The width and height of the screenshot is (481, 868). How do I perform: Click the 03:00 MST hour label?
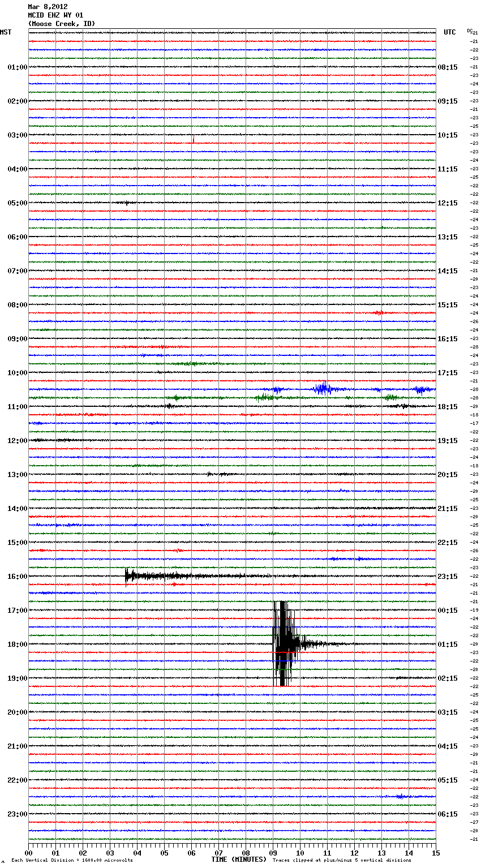[18, 135]
